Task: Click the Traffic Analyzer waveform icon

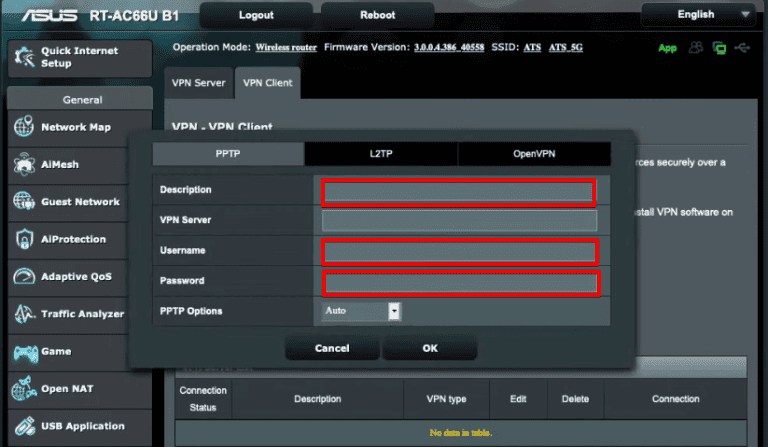Action: point(24,314)
